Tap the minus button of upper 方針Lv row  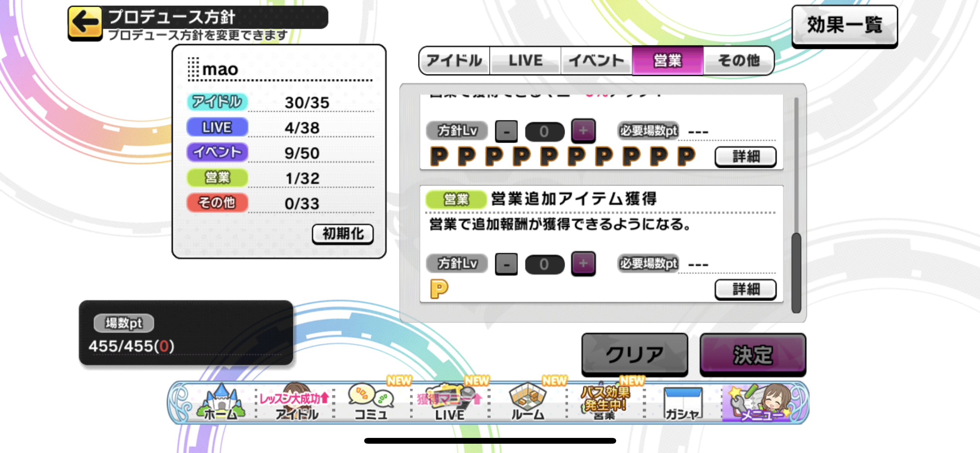pyautogui.click(x=506, y=132)
